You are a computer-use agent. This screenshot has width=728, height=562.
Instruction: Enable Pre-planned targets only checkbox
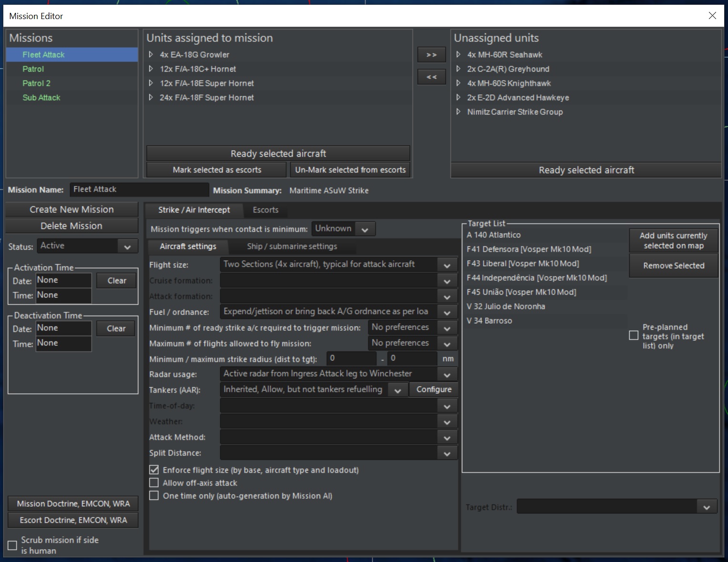click(x=634, y=336)
